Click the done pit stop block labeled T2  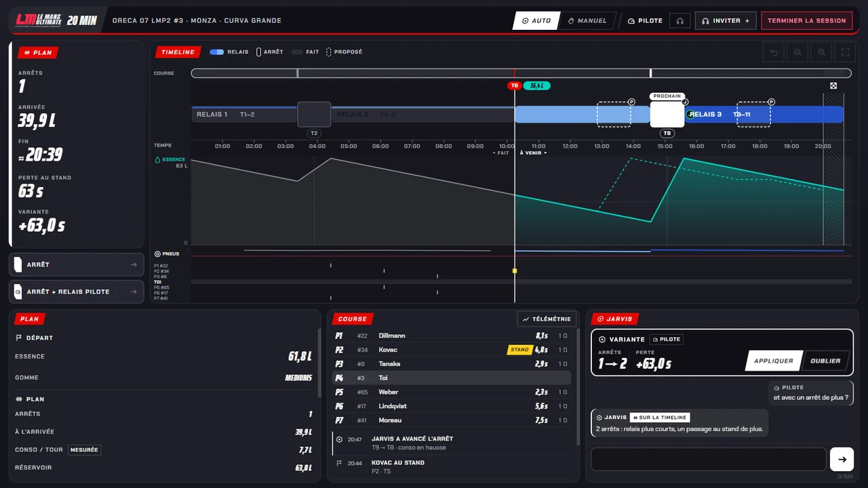[314, 115]
